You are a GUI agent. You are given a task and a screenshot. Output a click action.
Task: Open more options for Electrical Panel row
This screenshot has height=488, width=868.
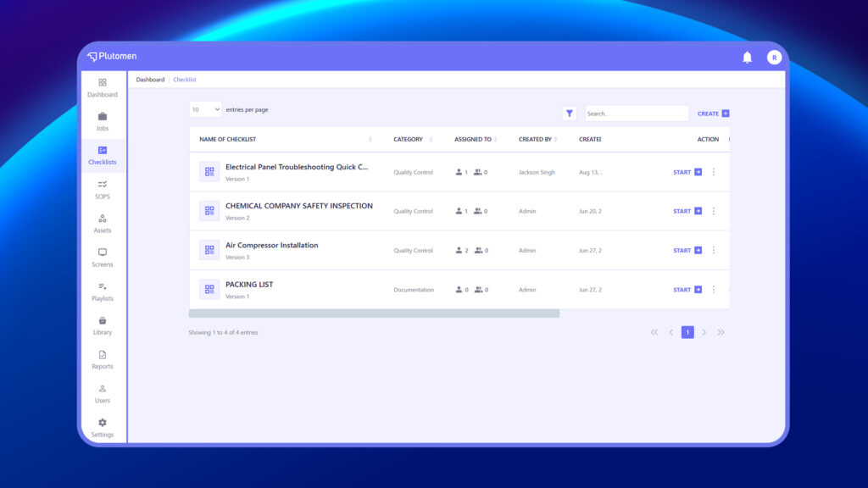click(714, 172)
